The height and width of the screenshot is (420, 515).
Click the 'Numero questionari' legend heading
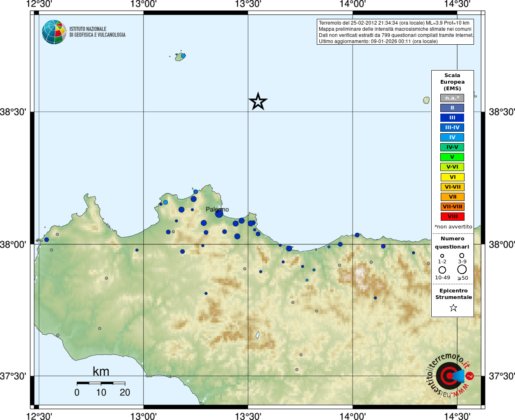coord(452,243)
